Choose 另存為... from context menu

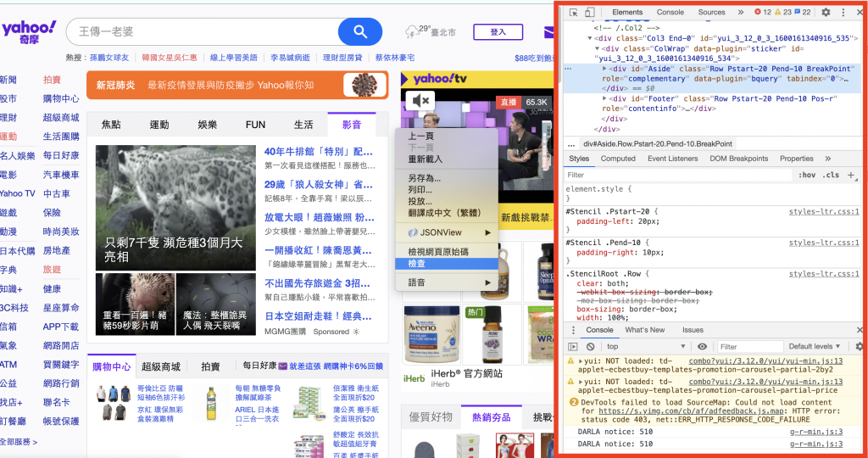click(x=425, y=178)
